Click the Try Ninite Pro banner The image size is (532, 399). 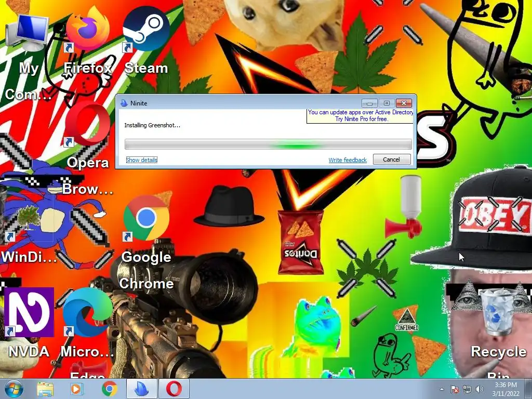pyautogui.click(x=361, y=116)
